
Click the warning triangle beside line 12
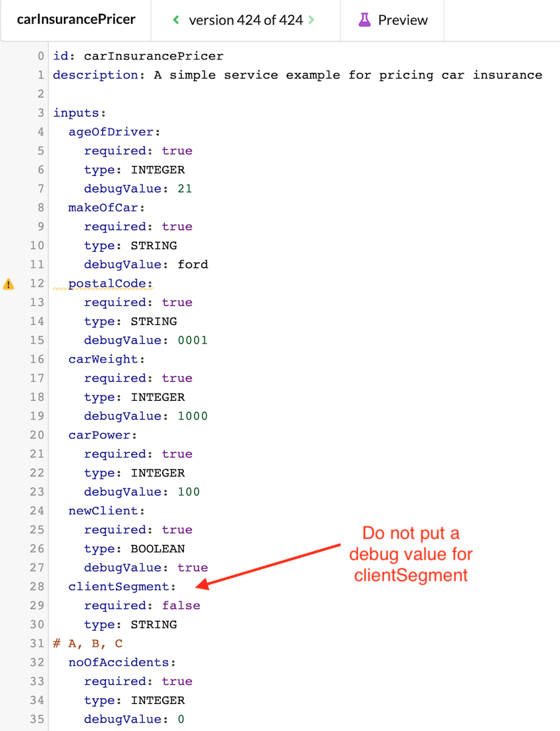click(x=9, y=283)
